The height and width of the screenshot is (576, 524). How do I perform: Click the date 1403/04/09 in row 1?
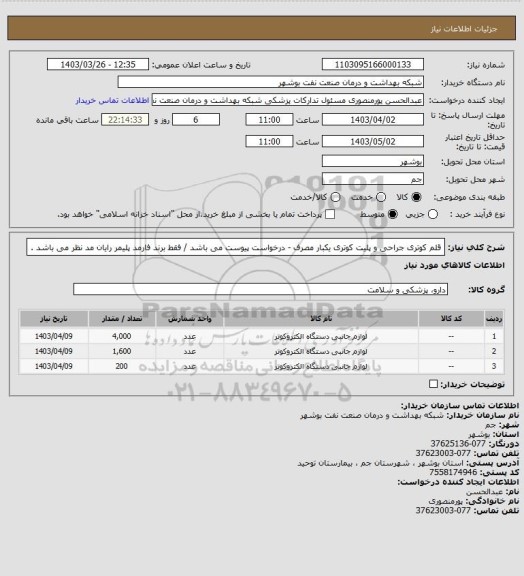click(x=54, y=336)
